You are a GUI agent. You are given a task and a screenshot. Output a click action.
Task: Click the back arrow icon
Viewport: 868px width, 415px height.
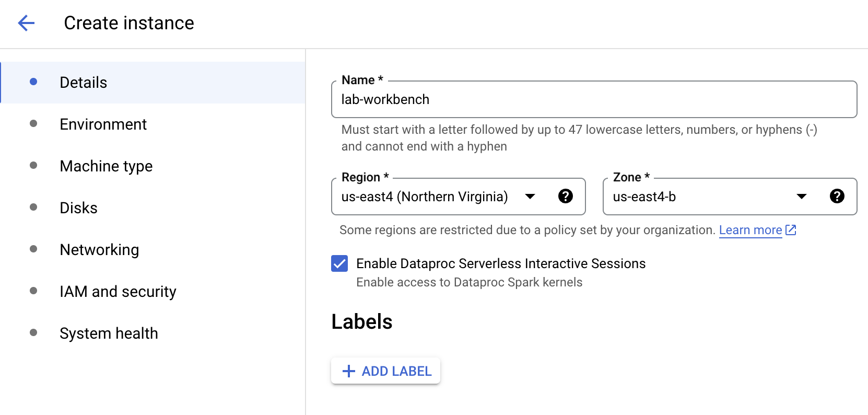26,23
